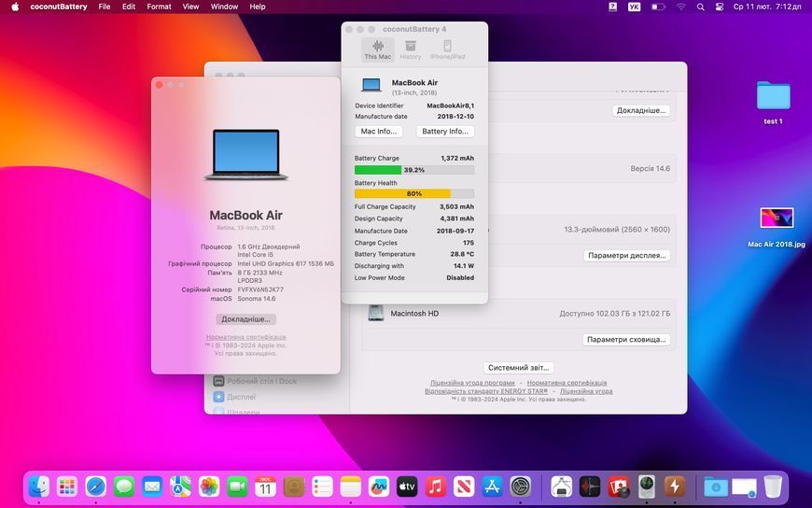The height and width of the screenshot is (508, 812).
Task: Launch Apple TV from the Dock
Action: pyautogui.click(x=407, y=487)
